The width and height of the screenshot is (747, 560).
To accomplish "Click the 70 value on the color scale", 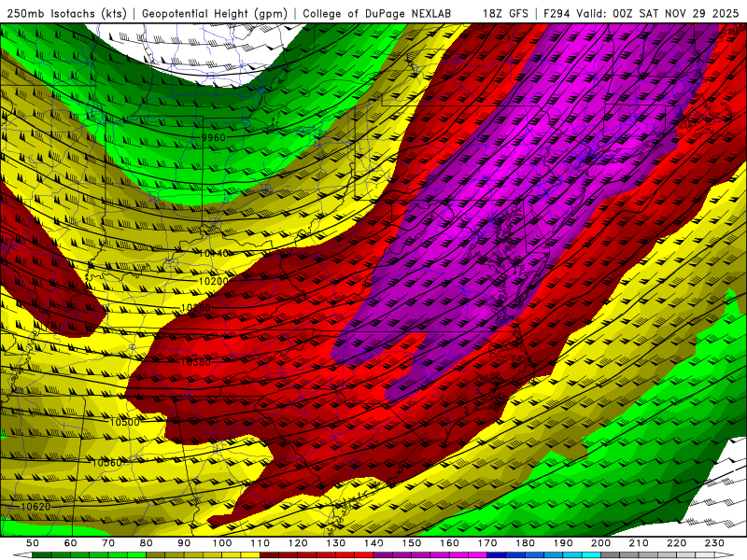I will [108, 543].
